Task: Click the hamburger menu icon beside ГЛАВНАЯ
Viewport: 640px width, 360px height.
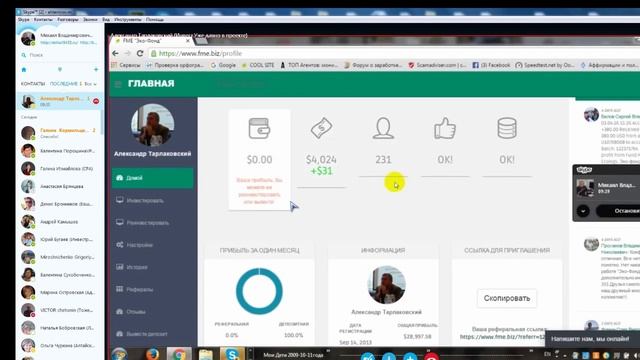Action: [x=118, y=84]
